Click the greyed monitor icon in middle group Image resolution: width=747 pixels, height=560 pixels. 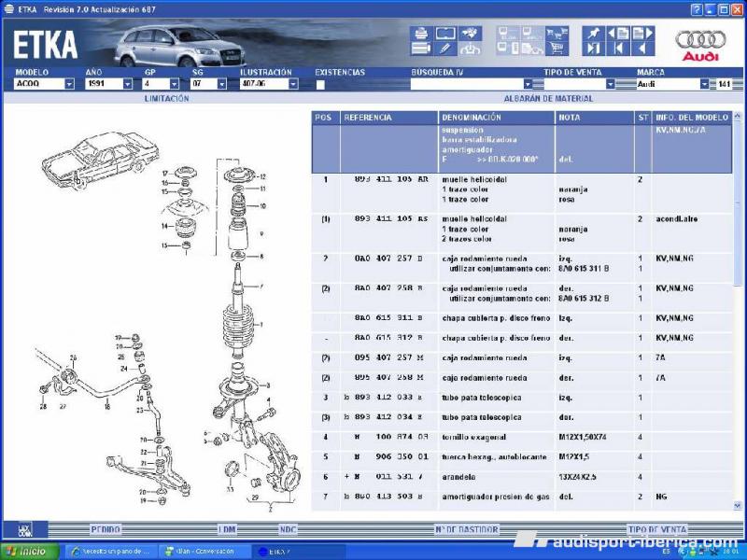point(507,34)
